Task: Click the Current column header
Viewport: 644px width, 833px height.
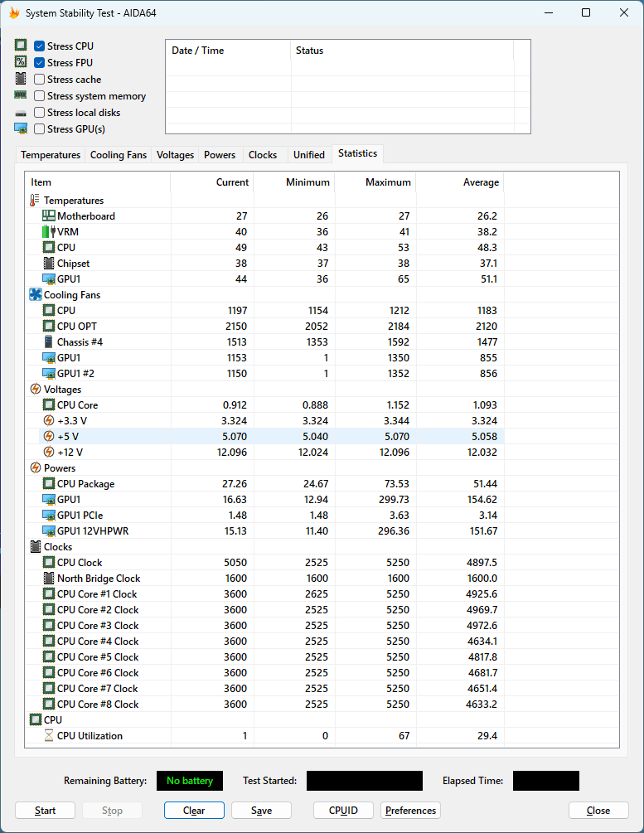Action: 212,182
